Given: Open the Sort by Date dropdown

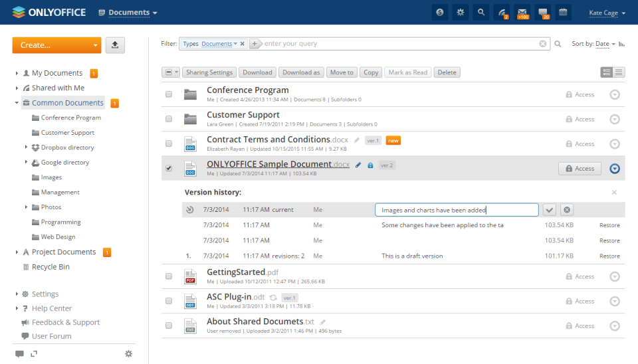Looking at the screenshot, I should [x=605, y=44].
